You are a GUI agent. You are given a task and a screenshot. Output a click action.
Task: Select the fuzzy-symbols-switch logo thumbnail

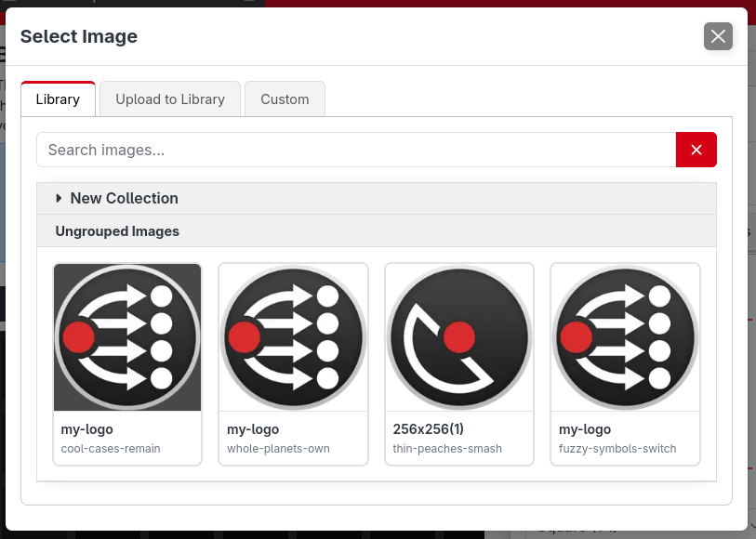click(x=625, y=337)
